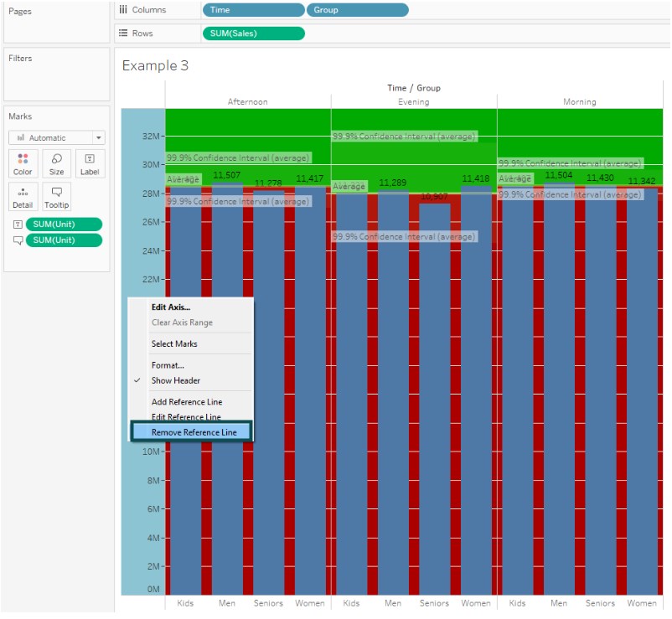This screenshot has width=672, height=619.
Task: Open the Automatic mark type dropdown
Action: [57, 137]
